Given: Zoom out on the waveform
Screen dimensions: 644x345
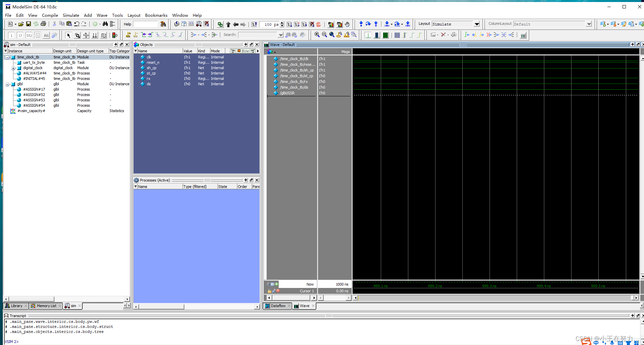Looking at the screenshot, I should pos(324,35).
